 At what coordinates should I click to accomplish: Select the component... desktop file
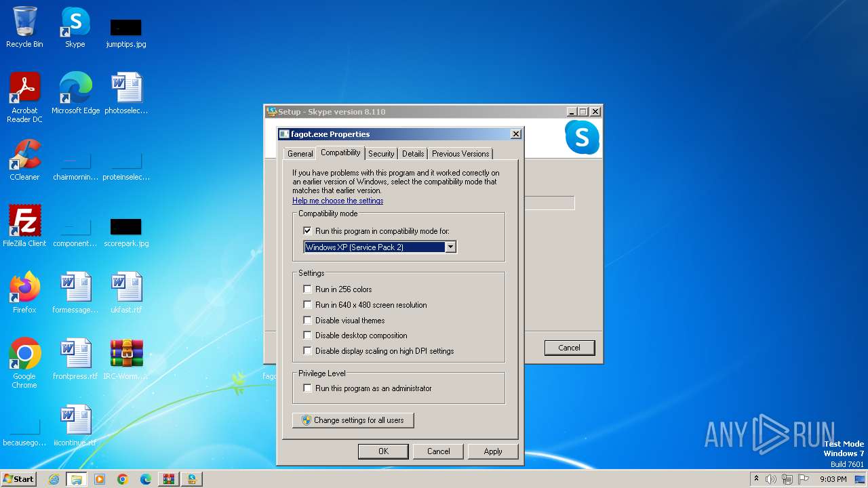75,232
